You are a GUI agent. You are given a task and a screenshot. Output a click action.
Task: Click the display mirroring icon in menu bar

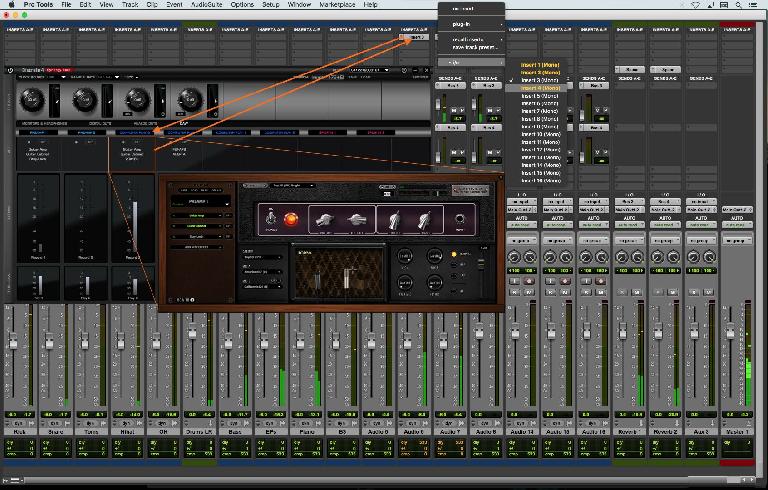click(724, 5)
